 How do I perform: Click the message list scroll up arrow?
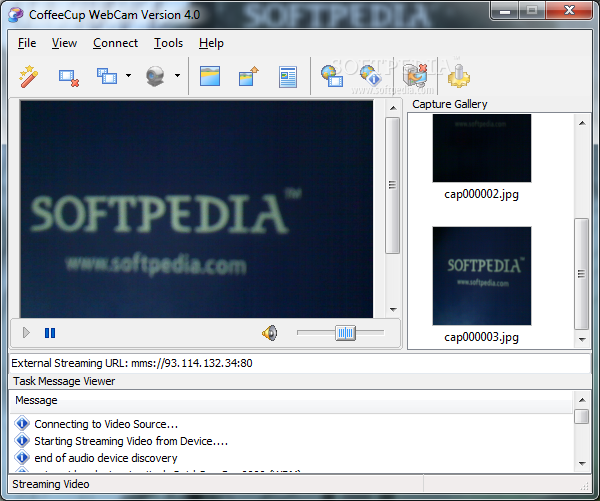pos(582,400)
